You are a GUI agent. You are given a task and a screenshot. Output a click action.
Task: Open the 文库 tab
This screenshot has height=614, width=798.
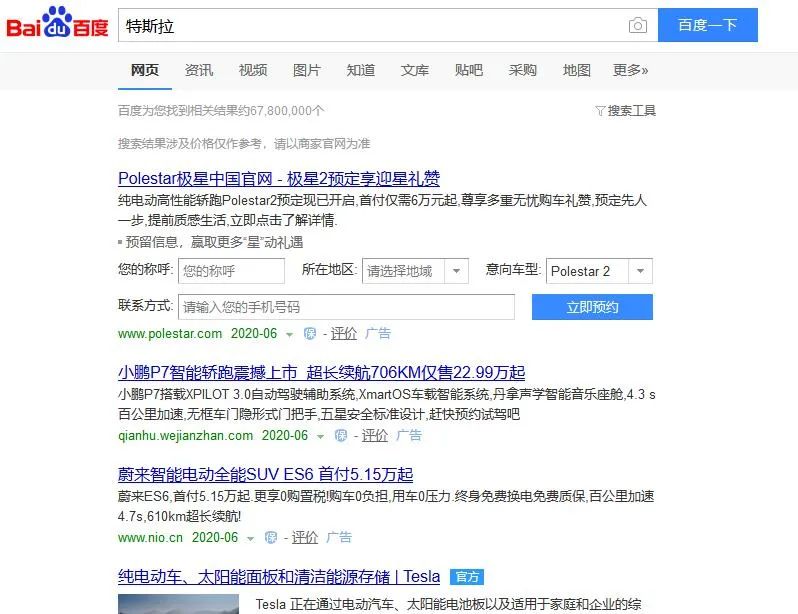pos(415,70)
